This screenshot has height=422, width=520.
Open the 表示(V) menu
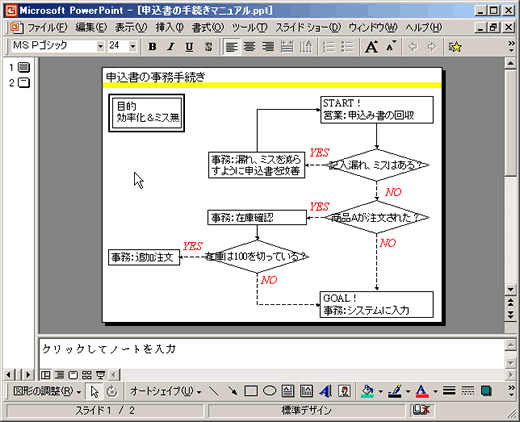click(x=131, y=27)
